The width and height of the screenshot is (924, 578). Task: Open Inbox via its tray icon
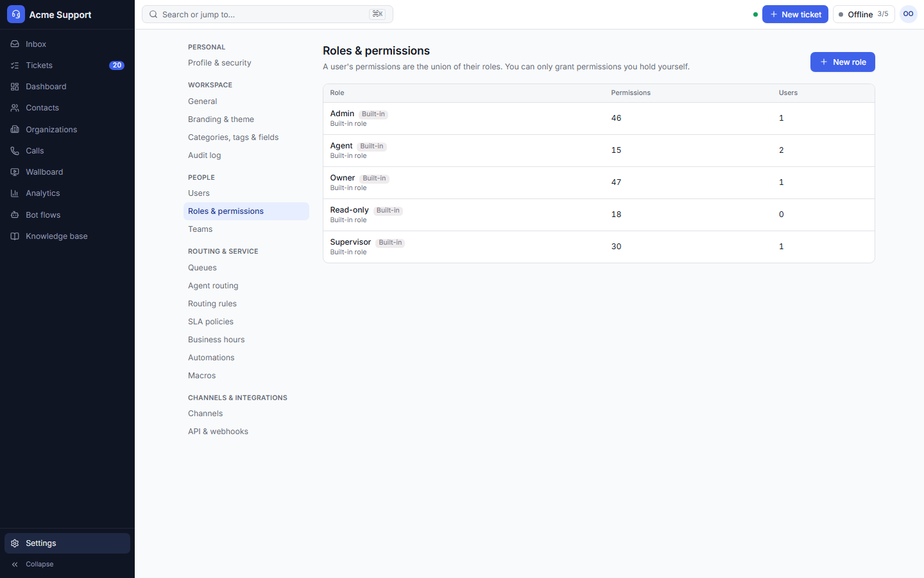pos(15,44)
